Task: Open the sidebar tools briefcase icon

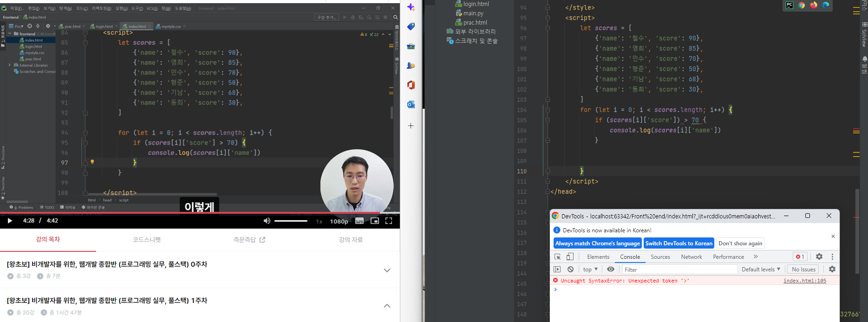Action: [411, 46]
